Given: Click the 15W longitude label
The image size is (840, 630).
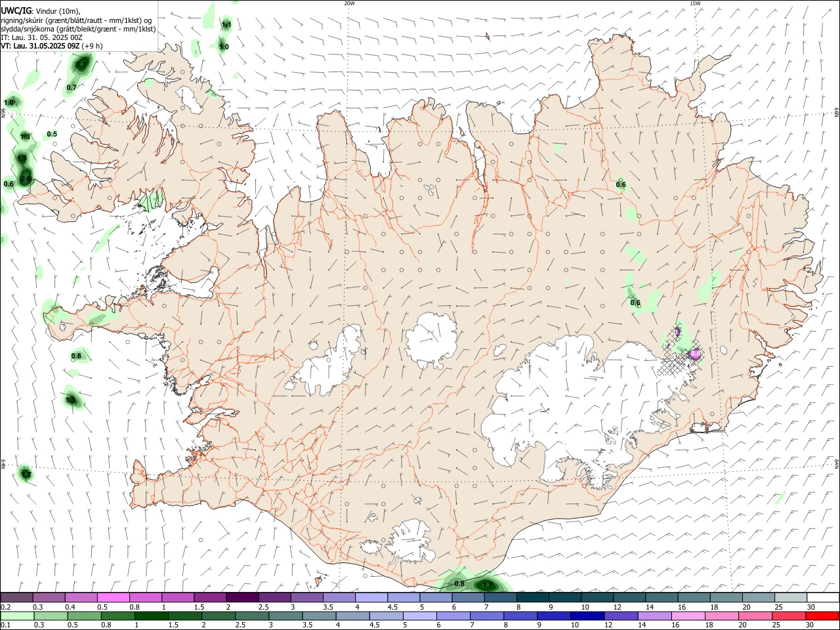Looking at the screenshot, I should (695, 3).
